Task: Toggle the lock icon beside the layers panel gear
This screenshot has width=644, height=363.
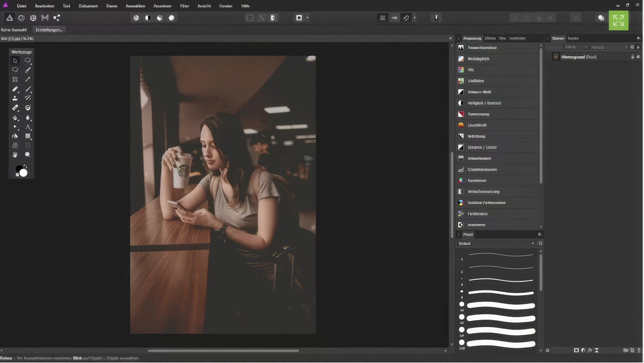Action: (x=638, y=47)
